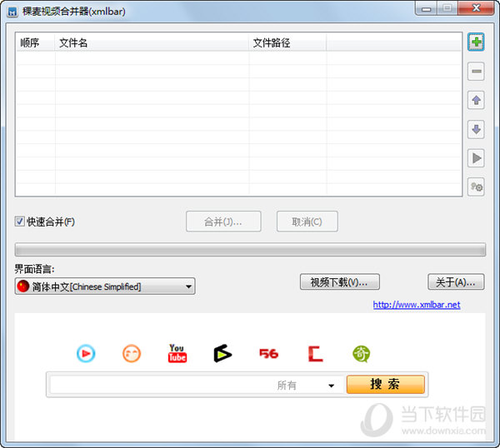Screen dimensions: 500x448
Task: Click the 取消(C) button
Action: point(307,222)
